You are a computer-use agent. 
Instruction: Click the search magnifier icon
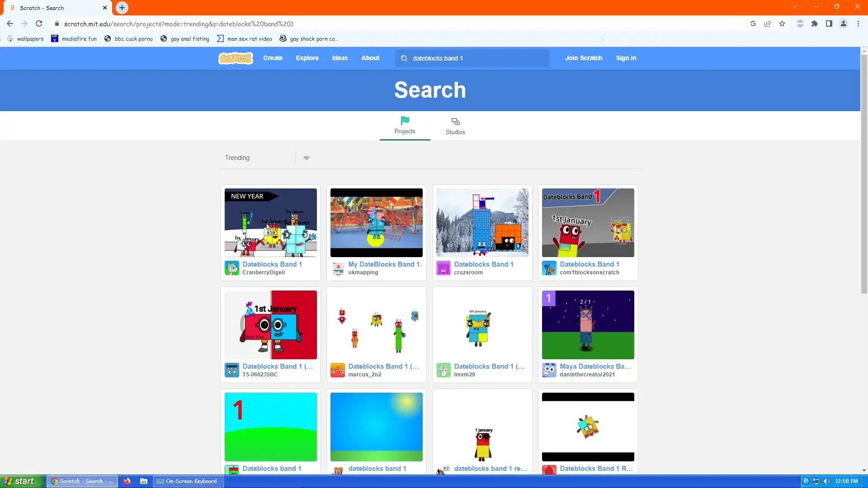404,58
